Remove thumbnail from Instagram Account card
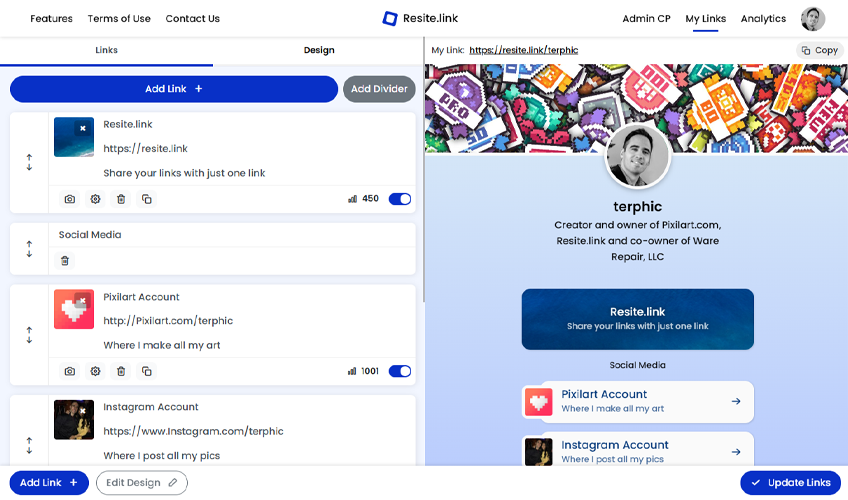 pos(83,411)
